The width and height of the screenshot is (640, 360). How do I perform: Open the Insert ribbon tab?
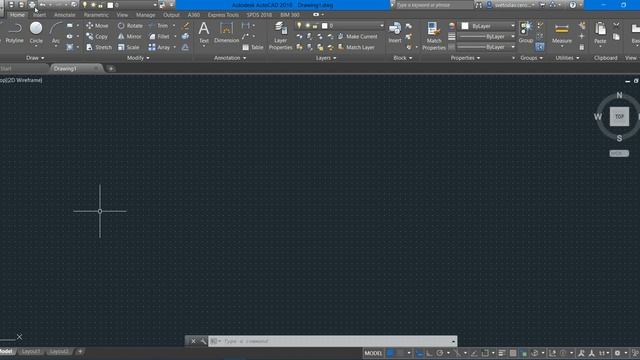coord(39,15)
